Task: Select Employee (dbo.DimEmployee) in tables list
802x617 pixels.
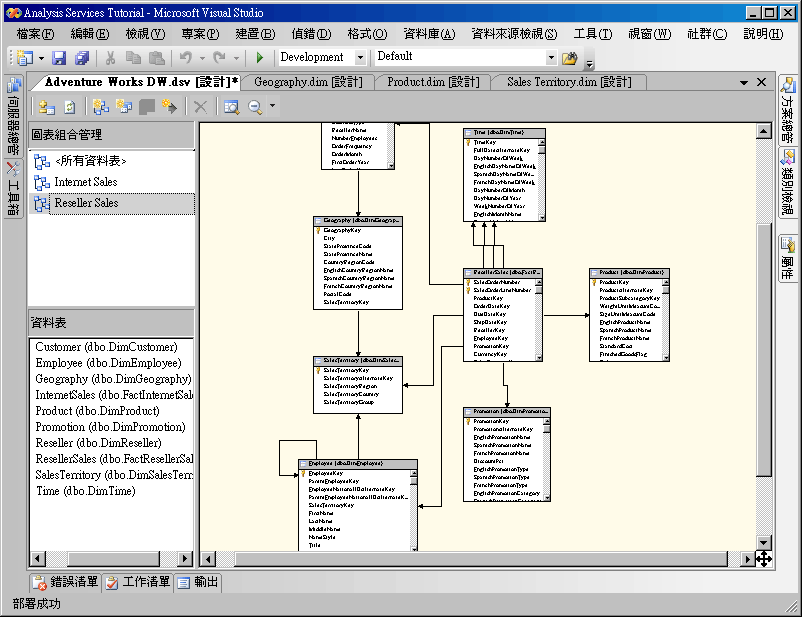Action: (x=108, y=363)
